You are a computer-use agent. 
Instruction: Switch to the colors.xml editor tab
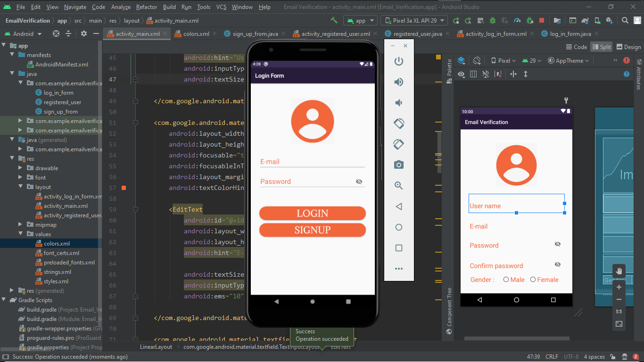coord(197,34)
